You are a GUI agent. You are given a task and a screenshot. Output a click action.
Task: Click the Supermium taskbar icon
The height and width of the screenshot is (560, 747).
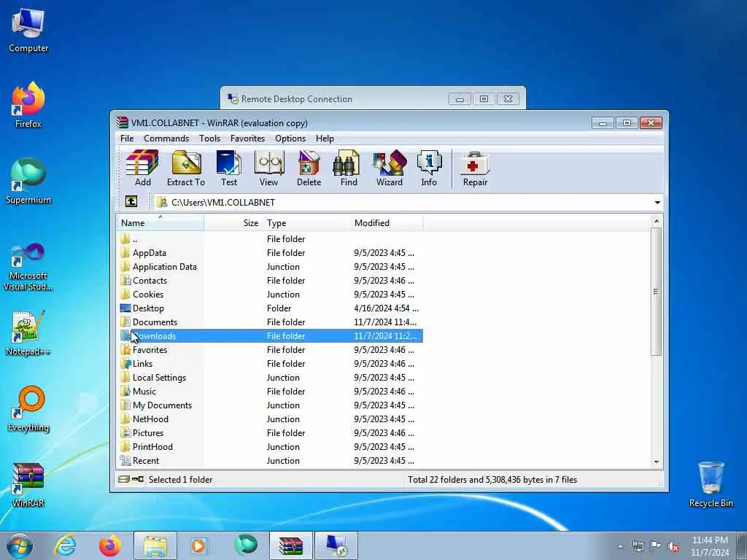pyautogui.click(x=245, y=545)
